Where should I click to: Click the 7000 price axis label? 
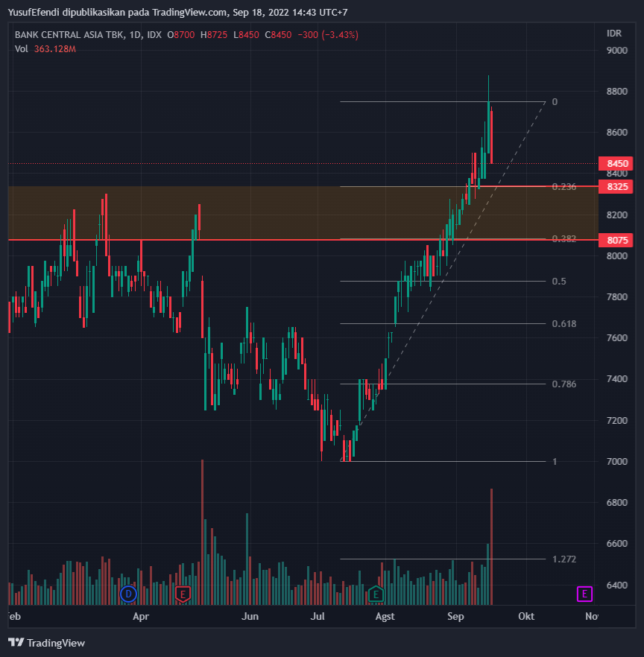pos(616,462)
